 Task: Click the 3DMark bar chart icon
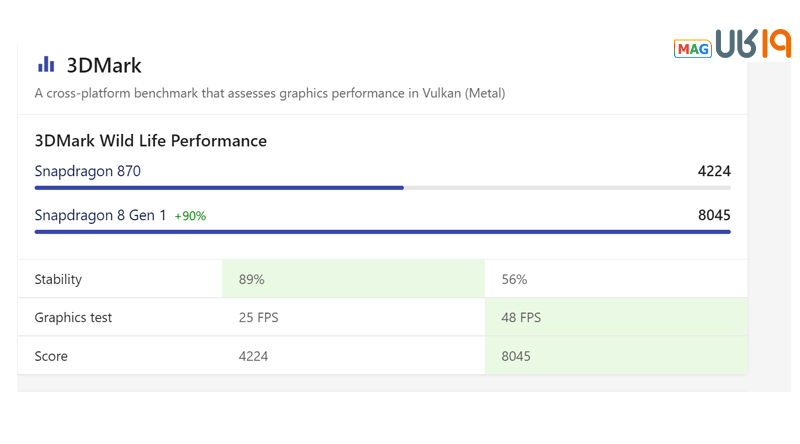point(46,64)
